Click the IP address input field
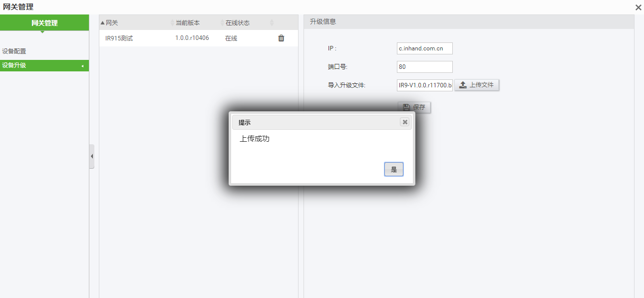 click(x=424, y=48)
